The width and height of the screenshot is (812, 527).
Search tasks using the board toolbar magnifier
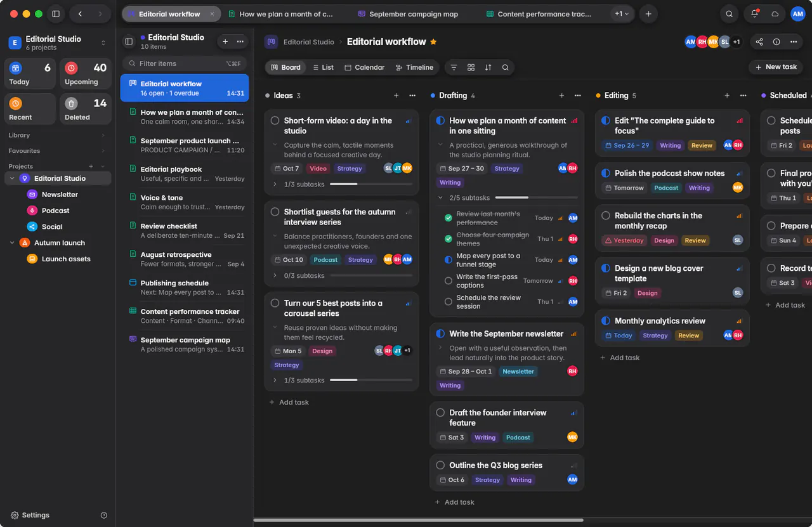pos(505,67)
